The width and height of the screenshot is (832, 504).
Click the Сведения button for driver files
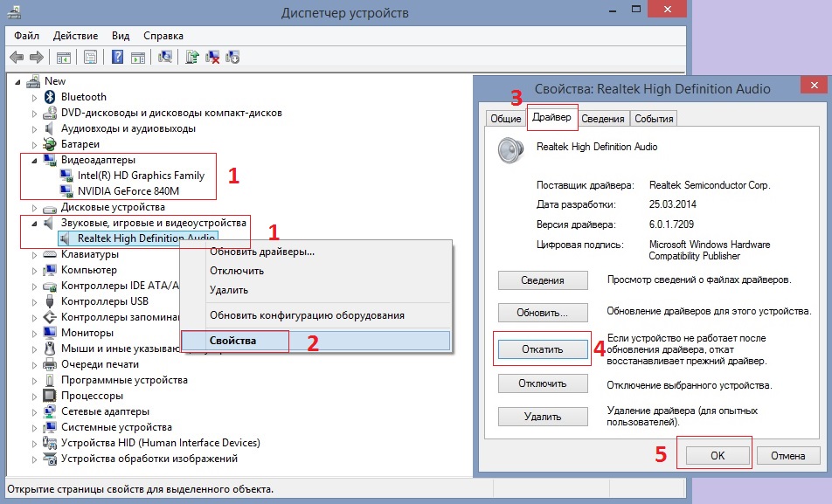pos(542,280)
